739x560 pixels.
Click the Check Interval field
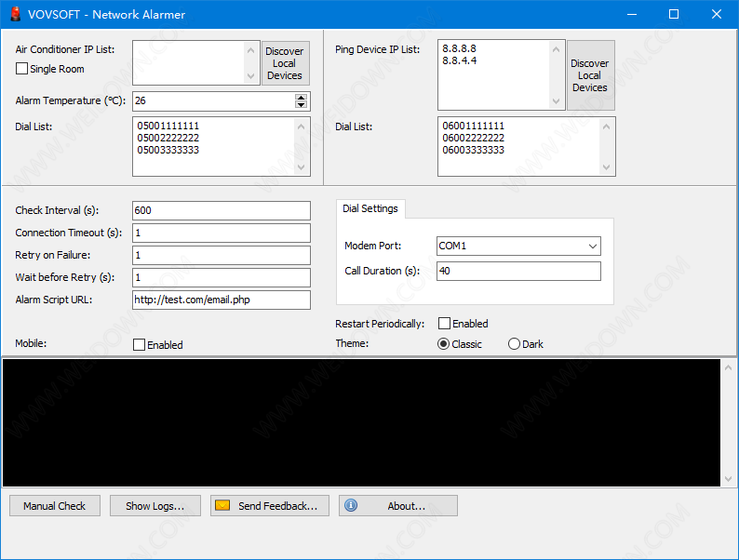click(221, 210)
